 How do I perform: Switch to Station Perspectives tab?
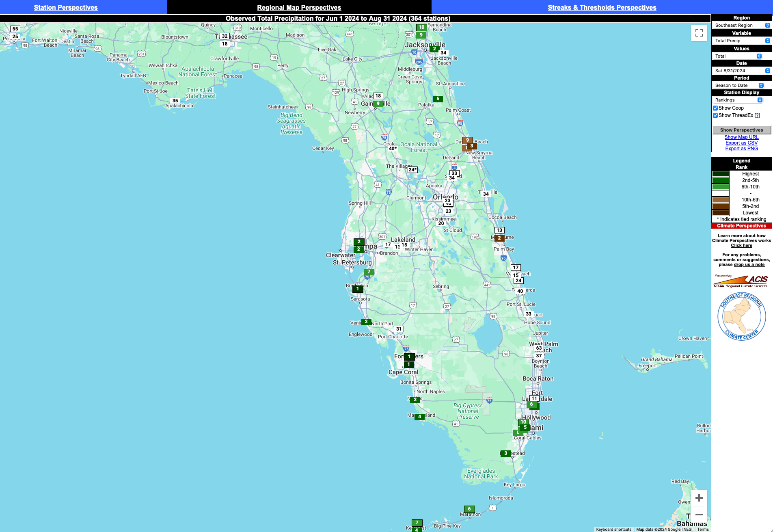[66, 7]
